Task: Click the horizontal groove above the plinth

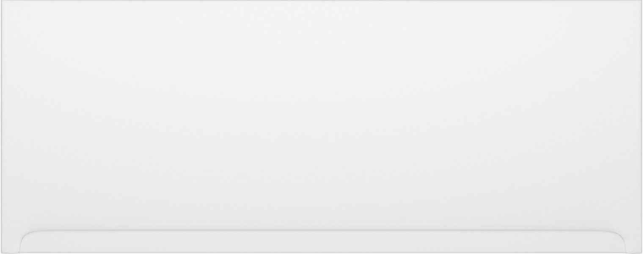Action: pos(322,231)
